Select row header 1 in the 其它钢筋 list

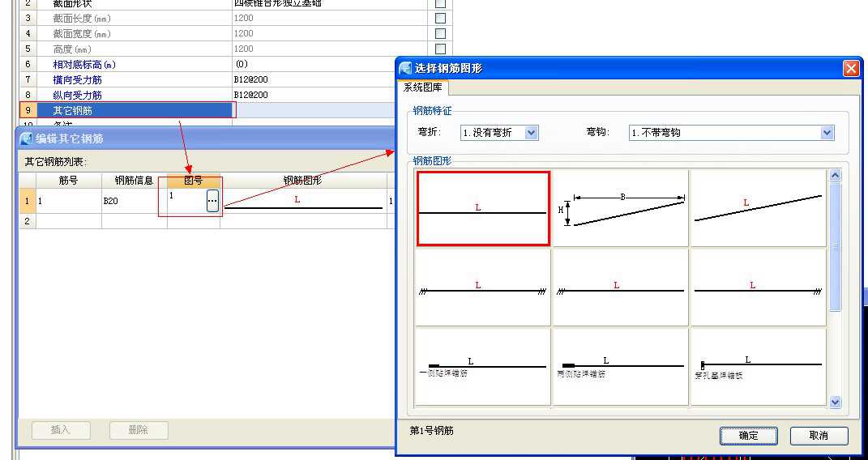(28, 201)
